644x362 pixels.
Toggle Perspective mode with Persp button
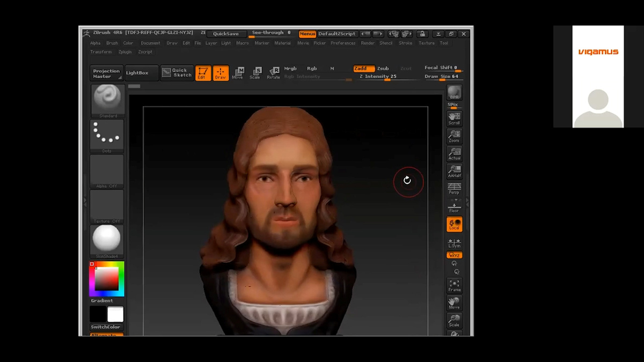[x=454, y=188]
